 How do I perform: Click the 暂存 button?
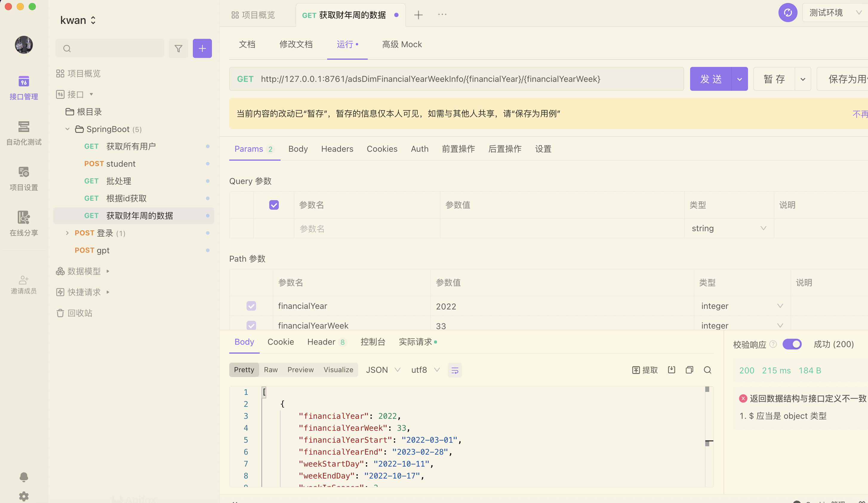tap(774, 79)
